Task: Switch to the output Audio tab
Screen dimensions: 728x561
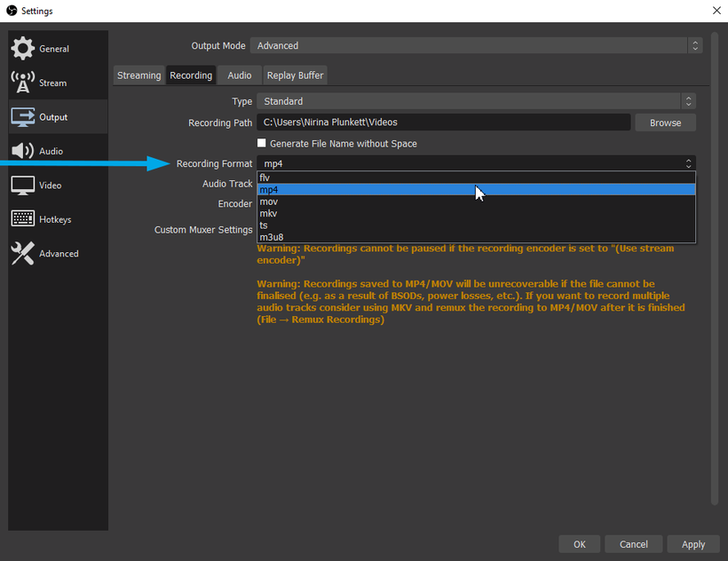Action: click(x=239, y=75)
